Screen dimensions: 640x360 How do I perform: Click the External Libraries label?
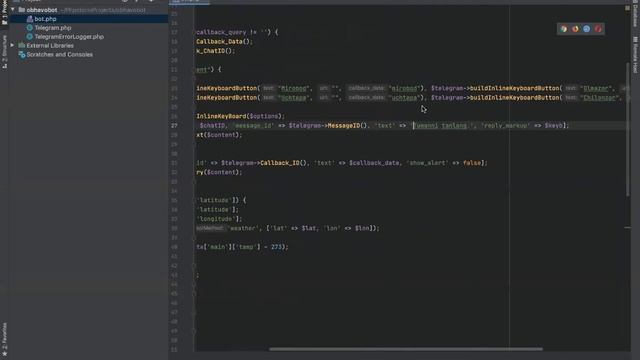(x=50, y=45)
